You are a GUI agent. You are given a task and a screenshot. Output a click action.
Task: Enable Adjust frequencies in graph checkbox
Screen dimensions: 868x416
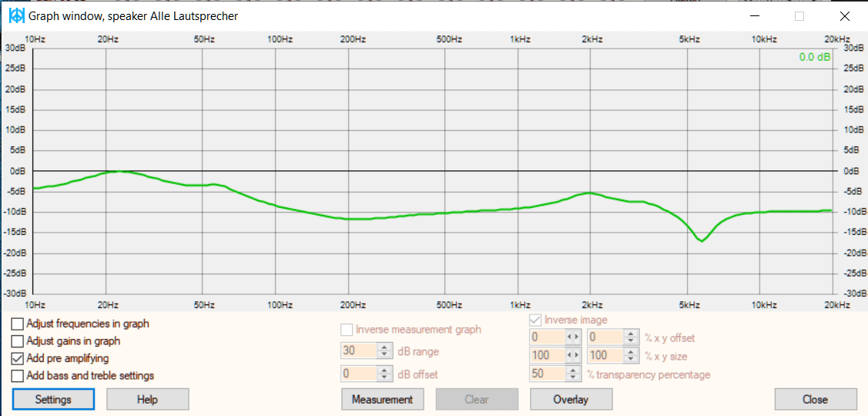click(x=18, y=324)
